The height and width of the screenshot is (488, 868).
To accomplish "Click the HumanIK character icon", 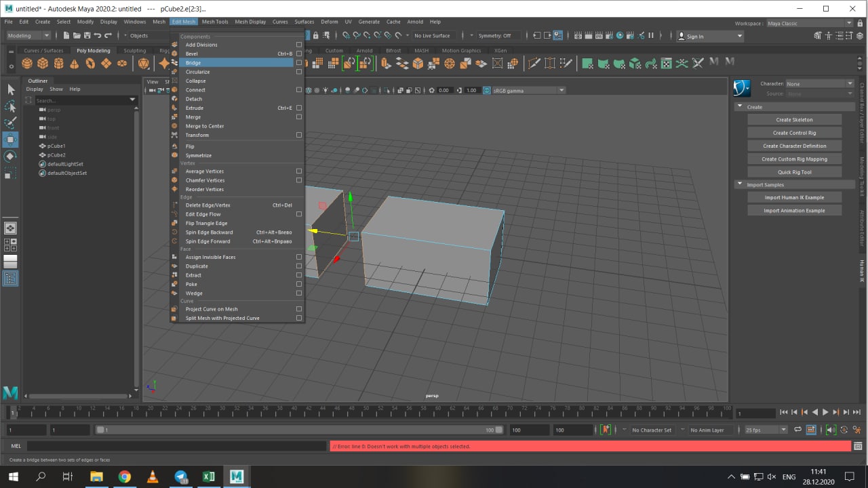I will point(742,88).
